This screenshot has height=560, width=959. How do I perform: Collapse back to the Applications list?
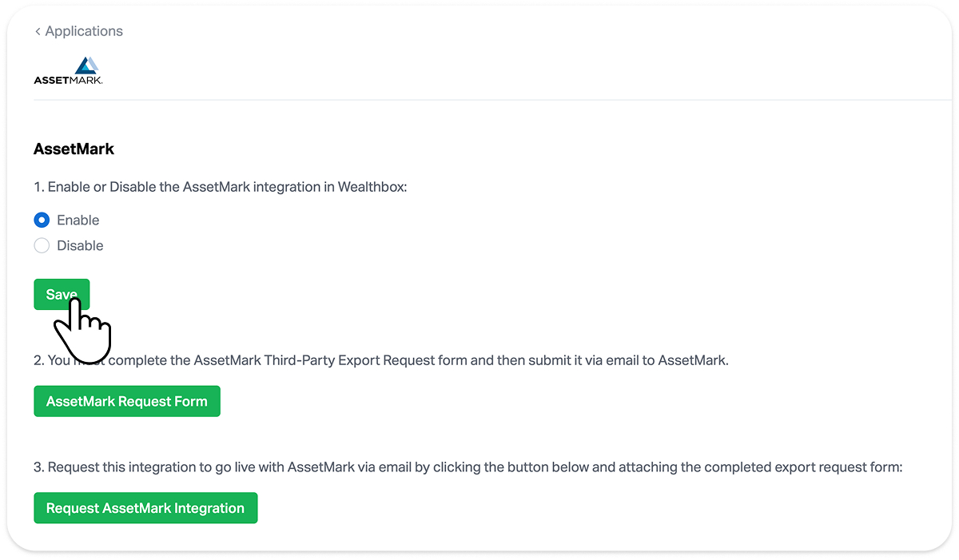[x=78, y=31]
